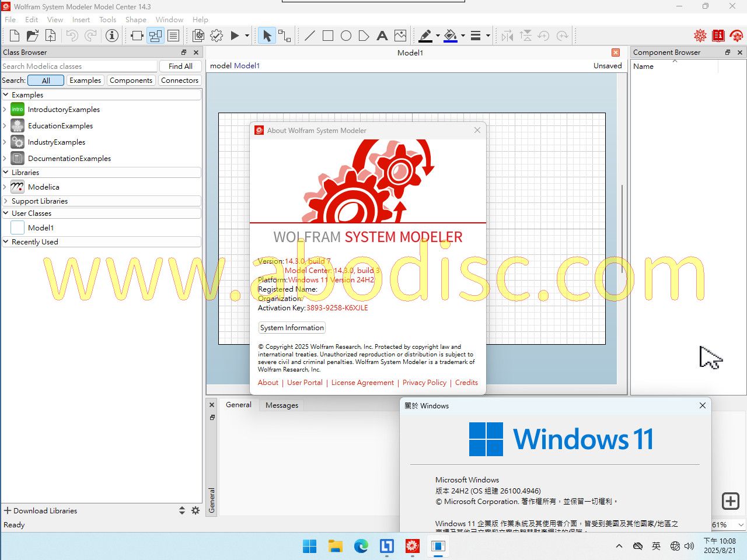Open the line style dropdown arrow
The width and height of the screenshot is (747, 560).
488,36
